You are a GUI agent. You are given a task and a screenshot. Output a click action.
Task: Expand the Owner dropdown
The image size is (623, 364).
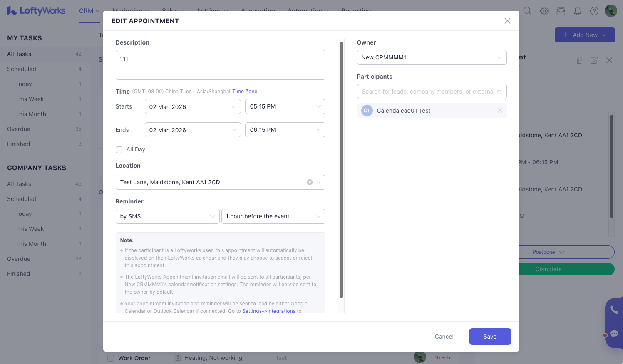coord(432,57)
